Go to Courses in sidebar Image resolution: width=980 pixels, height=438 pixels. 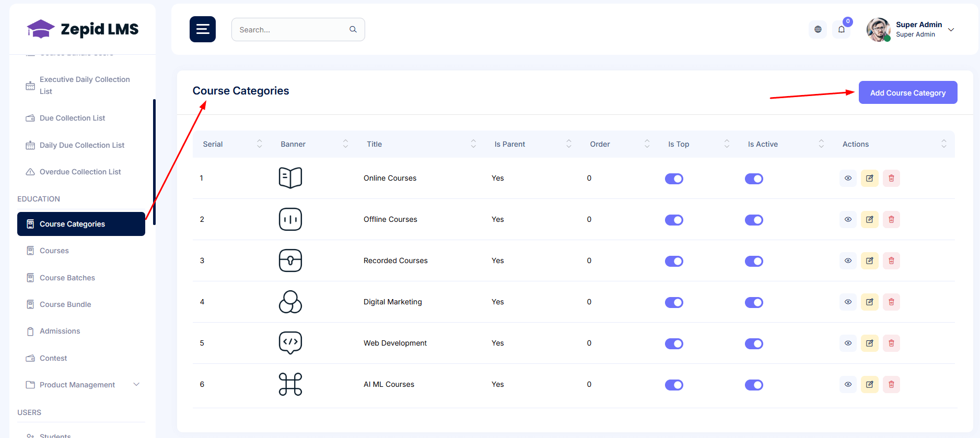pos(81,251)
